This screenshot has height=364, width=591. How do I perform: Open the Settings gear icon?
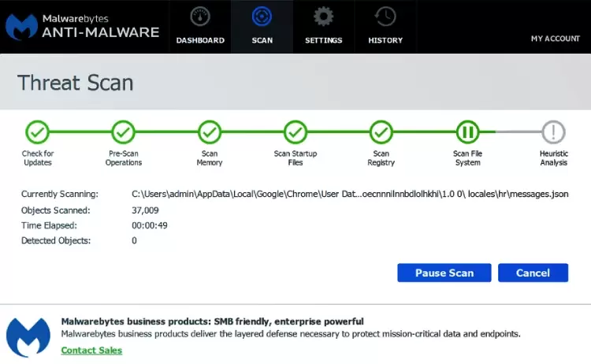323,17
